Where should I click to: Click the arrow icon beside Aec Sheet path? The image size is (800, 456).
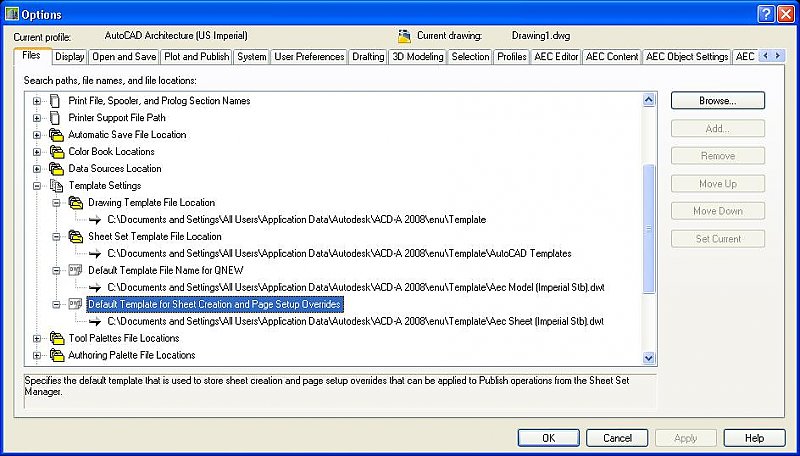[x=95, y=321]
